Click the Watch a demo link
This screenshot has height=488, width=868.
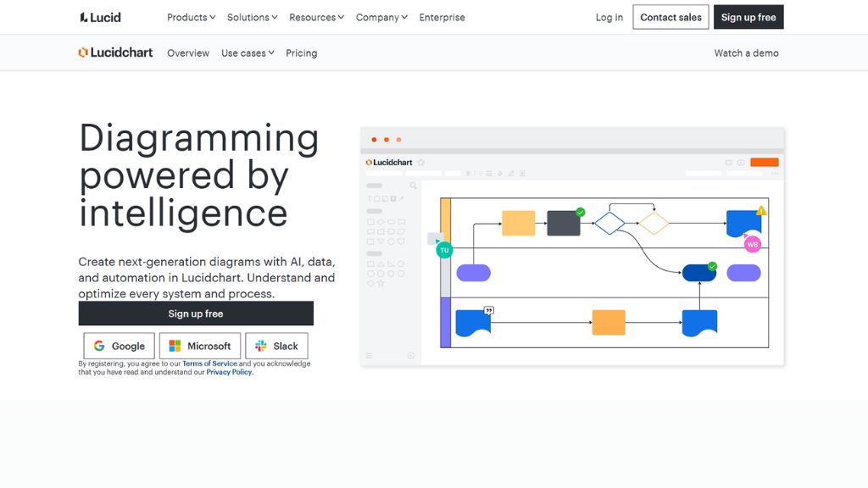pos(746,53)
